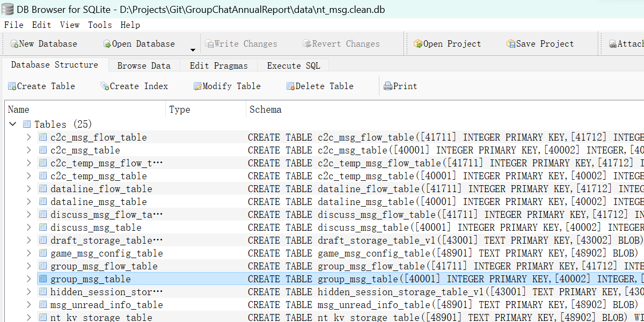The width and height of the screenshot is (644, 322).
Task: Select the group_msg_table row name
Action: (x=91, y=279)
